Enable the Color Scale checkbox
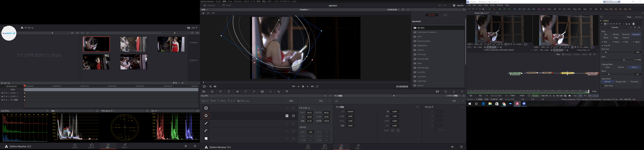The height and width of the screenshot is (150, 644). [x=603, y=86]
